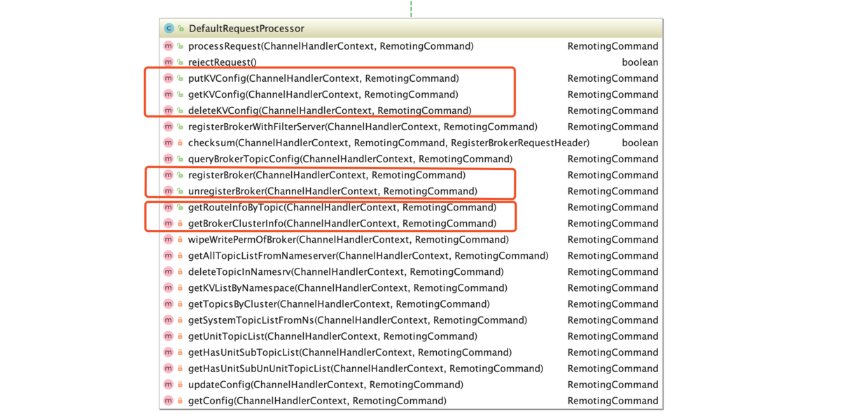
Task: Click the method icon of the rejectRequest row
Action: [168, 62]
